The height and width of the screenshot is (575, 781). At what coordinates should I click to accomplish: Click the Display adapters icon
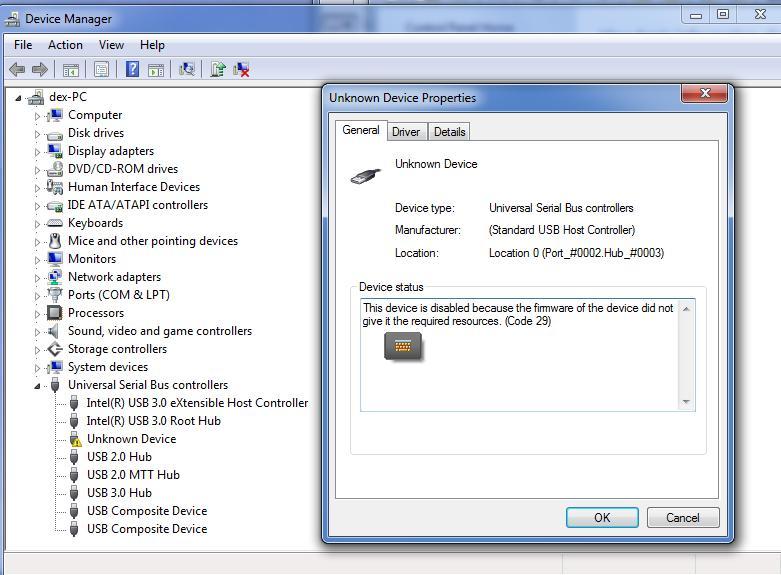tap(55, 151)
